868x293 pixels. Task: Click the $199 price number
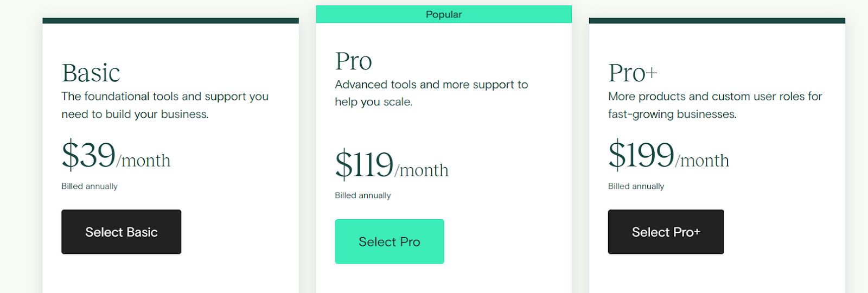pyautogui.click(x=641, y=155)
